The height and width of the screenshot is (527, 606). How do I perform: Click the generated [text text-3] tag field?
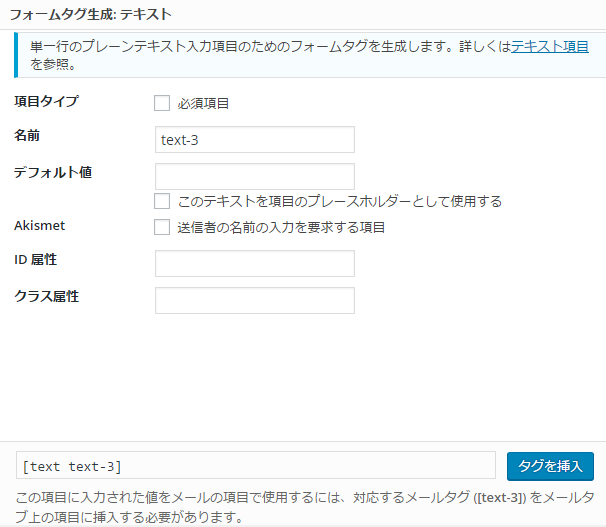(255, 466)
